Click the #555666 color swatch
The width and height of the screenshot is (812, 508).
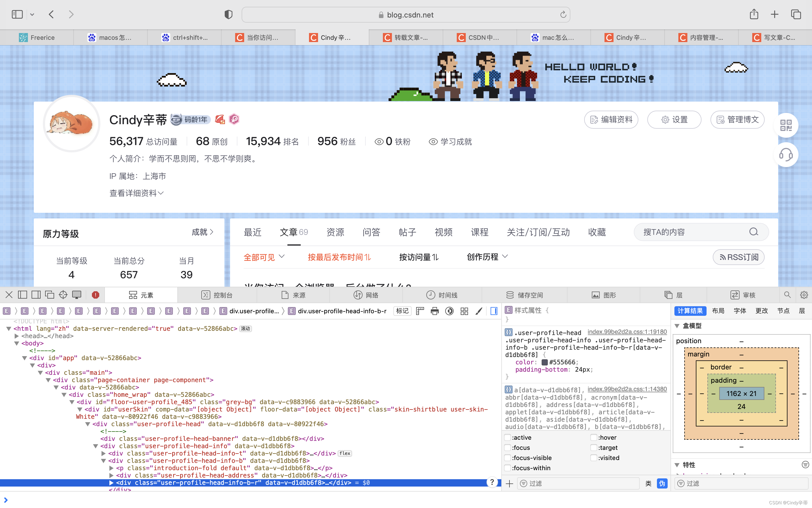[544, 362]
